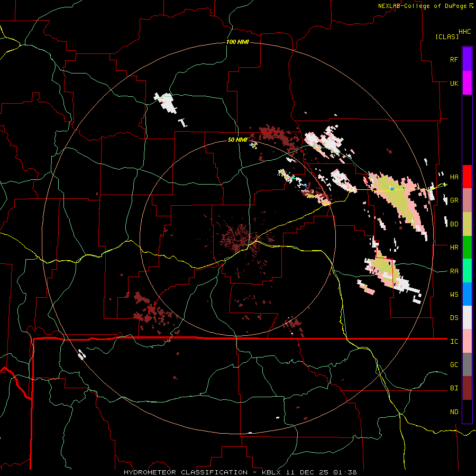Choose the blue WS color swatch
This screenshot has height=476, width=476.
(467, 294)
